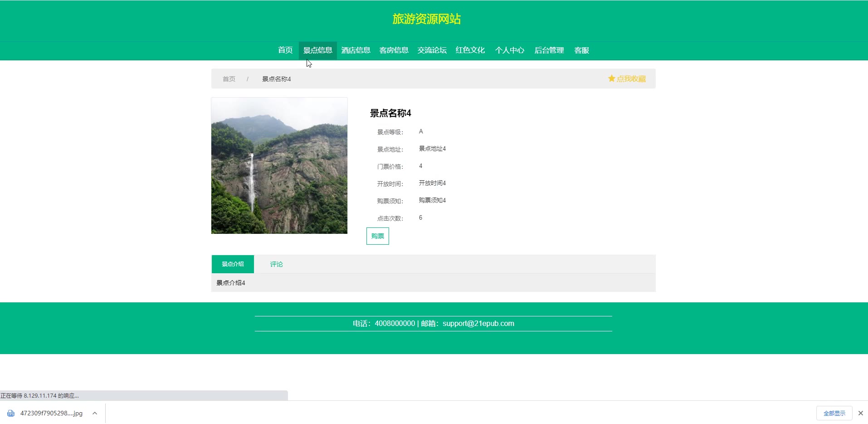Click the browser status text 正在等待 8.129.11.174
868x424 pixels.
pos(39,396)
